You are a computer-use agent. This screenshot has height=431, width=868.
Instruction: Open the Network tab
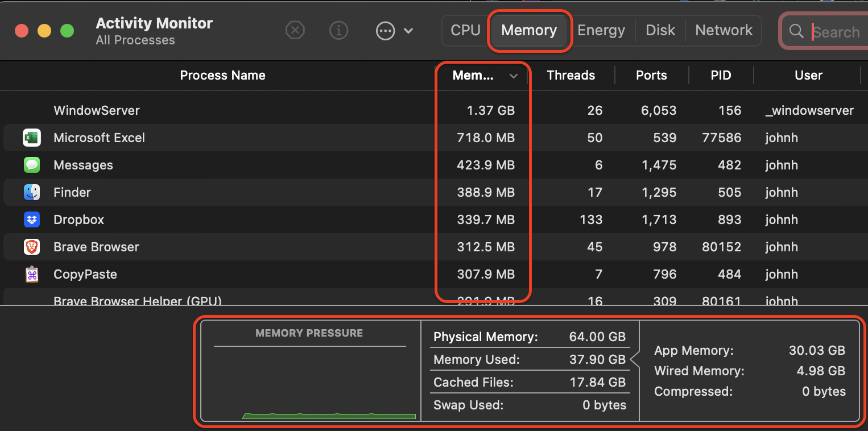point(724,30)
